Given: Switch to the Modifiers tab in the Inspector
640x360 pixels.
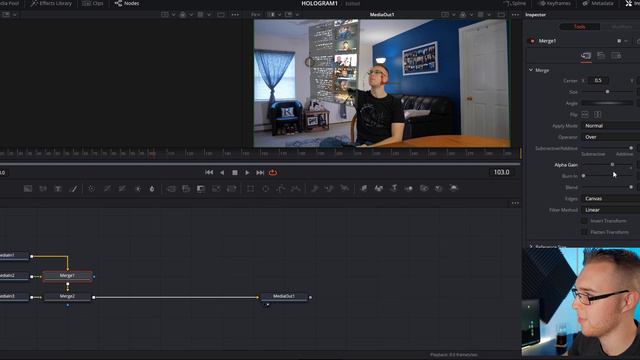Looking at the screenshot, I should 621,27.
